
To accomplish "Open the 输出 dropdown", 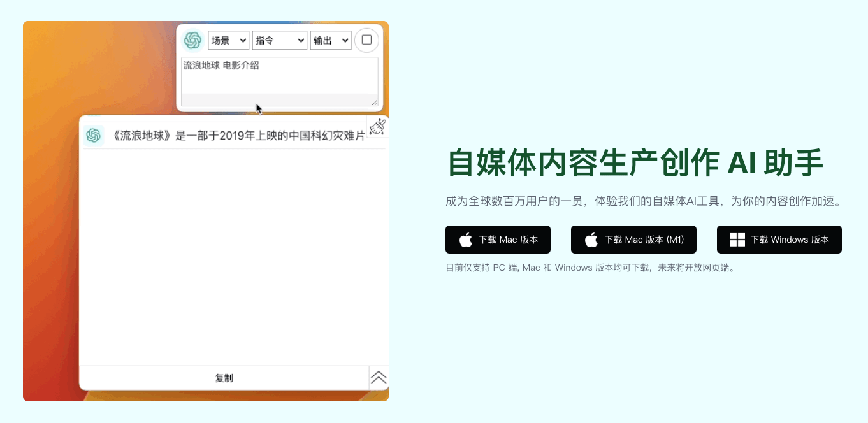I will [331, 40].
